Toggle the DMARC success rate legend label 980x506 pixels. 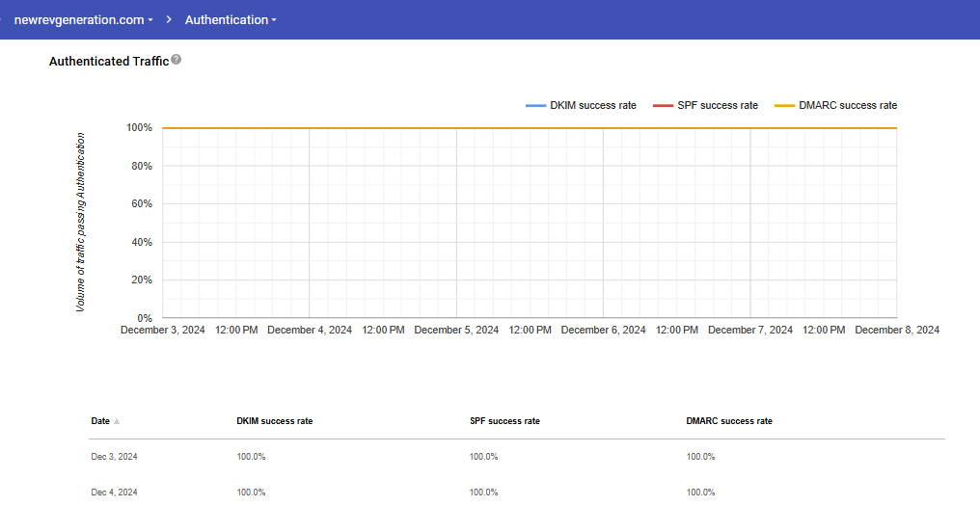pos(848,106)
